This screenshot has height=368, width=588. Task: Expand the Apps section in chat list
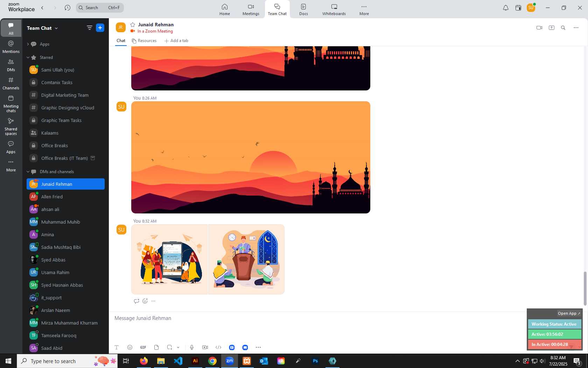point(28,44)
